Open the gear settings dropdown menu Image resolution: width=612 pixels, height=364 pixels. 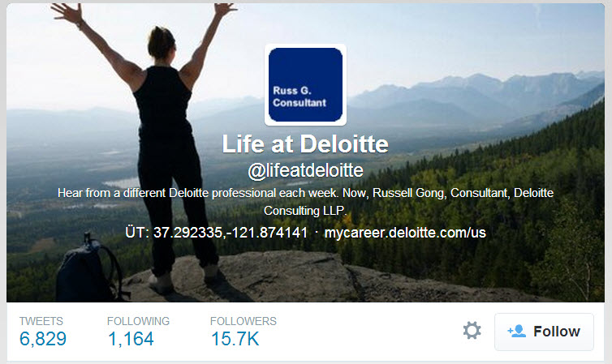point(472,331)
